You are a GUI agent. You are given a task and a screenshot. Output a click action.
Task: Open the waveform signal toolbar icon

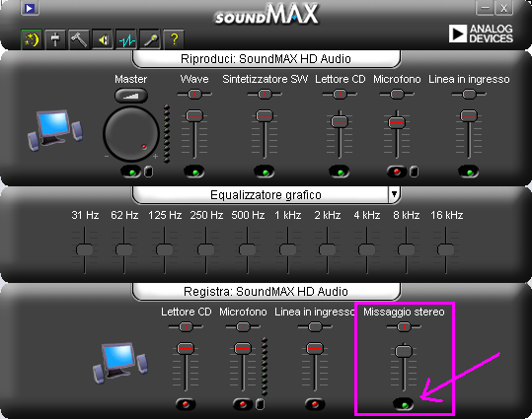click(126, 39)
